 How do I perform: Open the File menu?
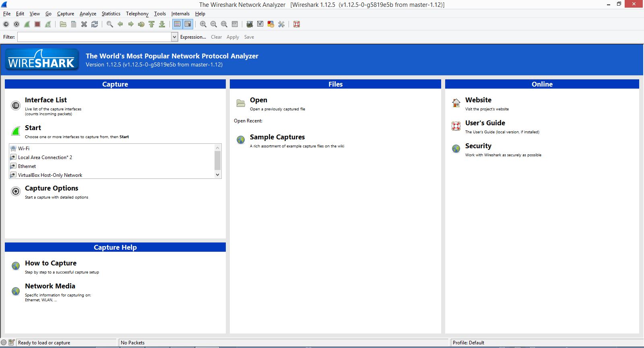click(x=7, y=14)
